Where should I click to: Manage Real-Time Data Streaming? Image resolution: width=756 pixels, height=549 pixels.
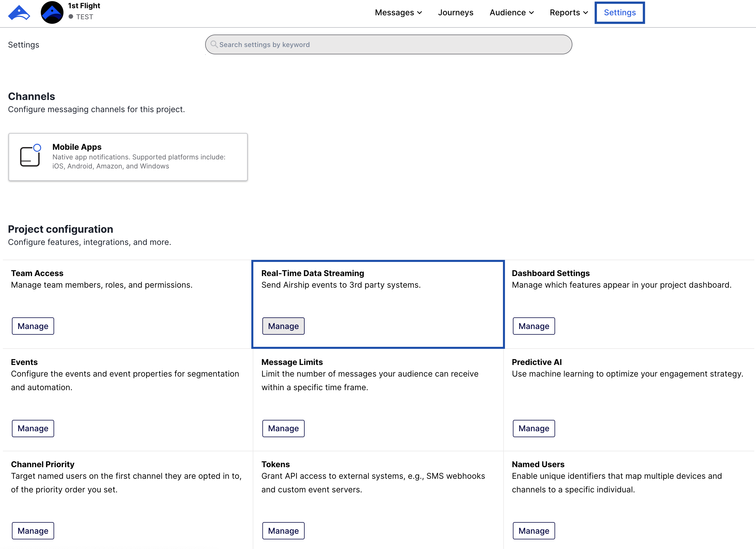tap(283, 326)
